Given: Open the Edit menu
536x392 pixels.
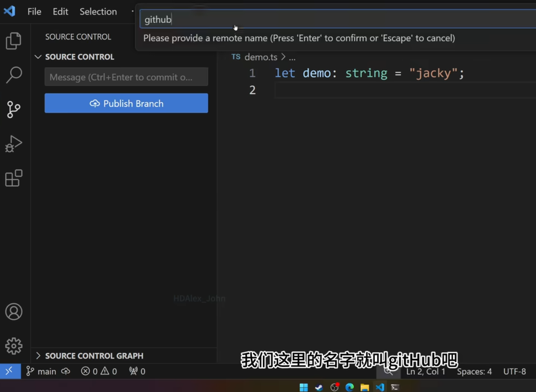Looking at the screenshot, I should coord(60,11).
